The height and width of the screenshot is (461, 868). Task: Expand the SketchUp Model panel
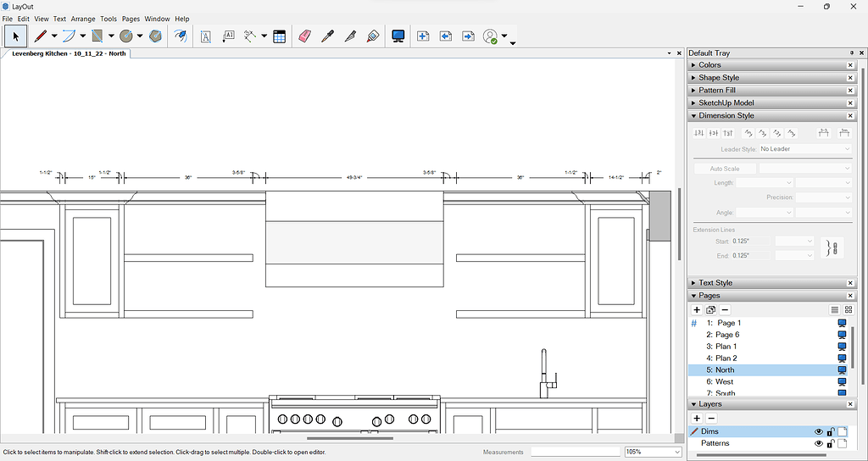coord(726,103)
